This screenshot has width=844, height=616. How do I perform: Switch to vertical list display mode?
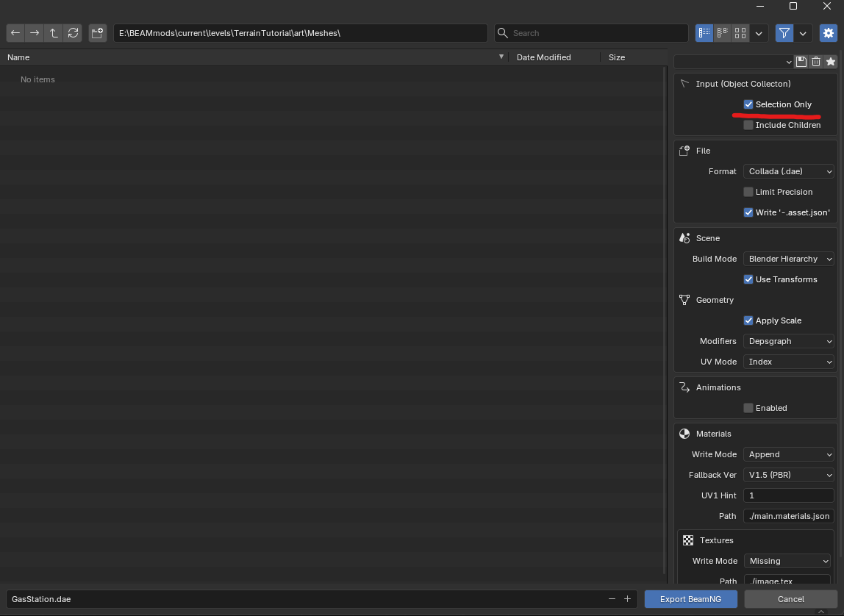coord(704,33)
